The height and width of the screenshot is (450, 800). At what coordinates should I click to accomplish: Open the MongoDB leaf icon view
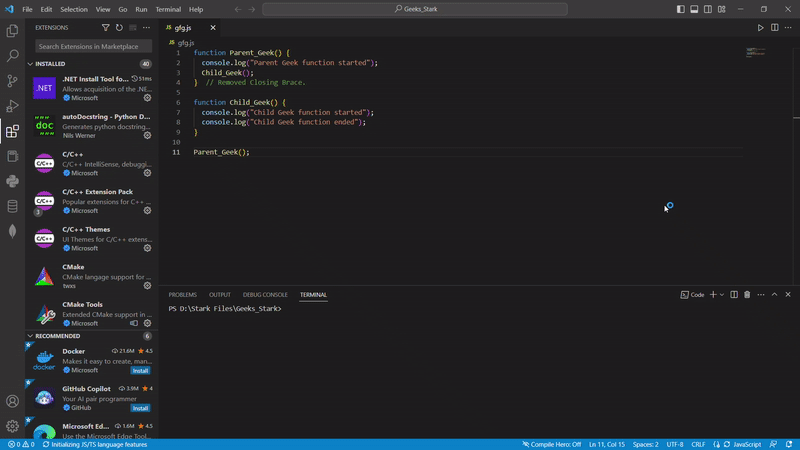(x=12, y=231)
